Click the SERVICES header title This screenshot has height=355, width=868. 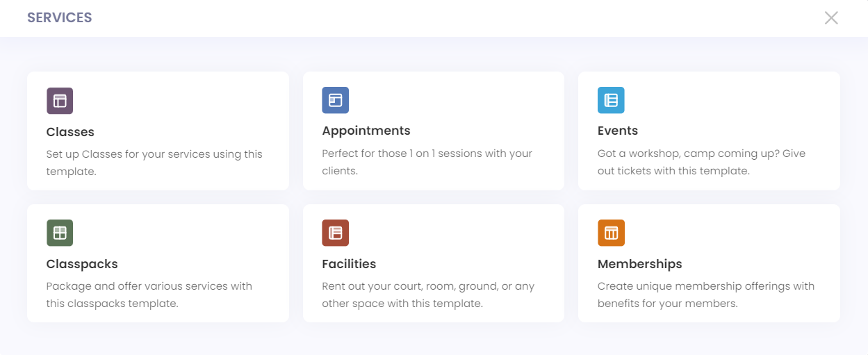(x=60, y=18)
